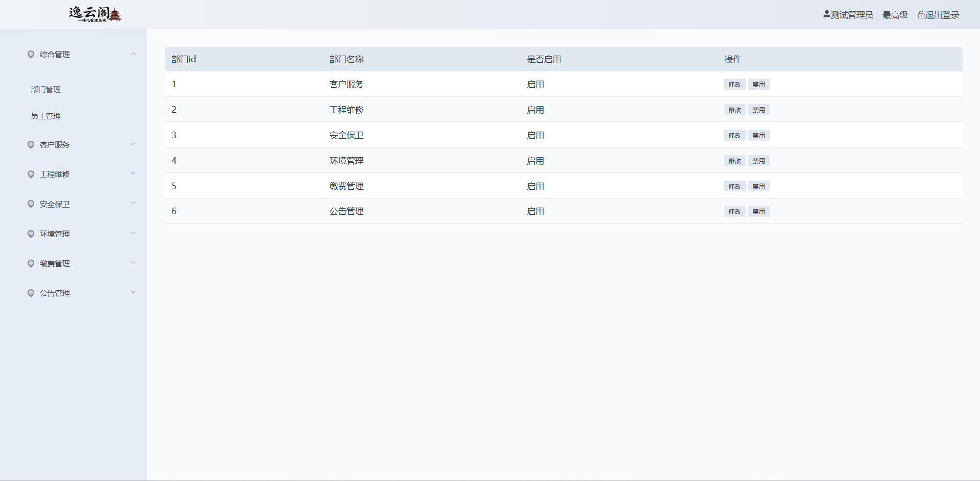Click the 逸云阁 logo in header
The image size is (980, 481).
(95, 14)
